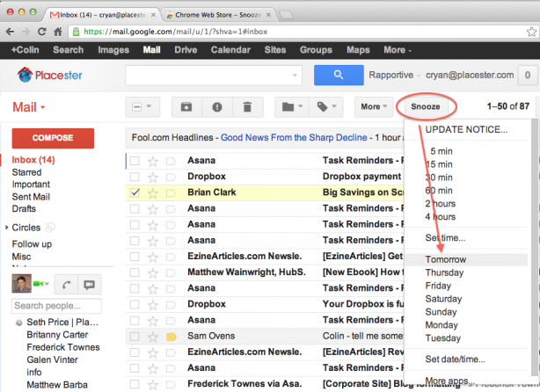The image size is (540, 392).
Task: Check the EzineArticles Get email checkbox
Action: 135,257
